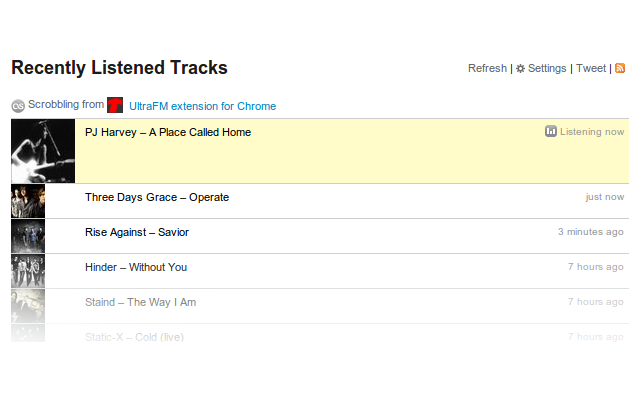This screenshot has width=640, height=400.
Task: Open the Three Days Grace thumbnail
Action: click(x=28, y=201)
